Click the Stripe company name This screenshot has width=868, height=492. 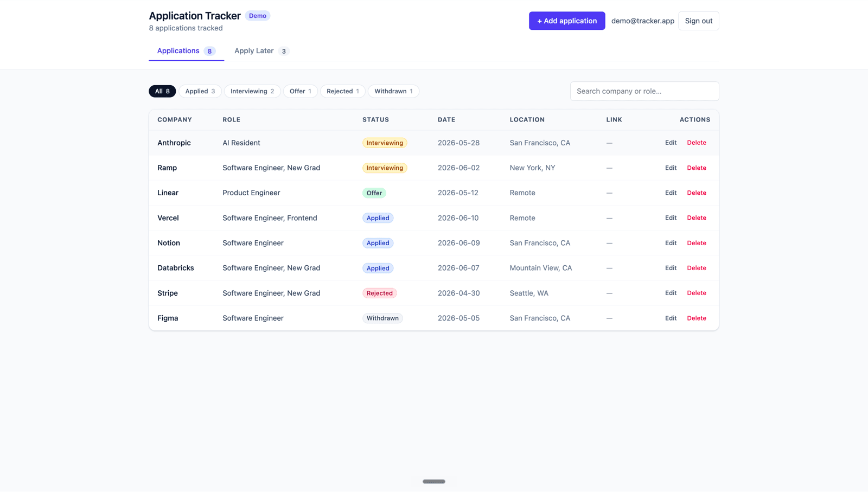(x=168, y=293)
